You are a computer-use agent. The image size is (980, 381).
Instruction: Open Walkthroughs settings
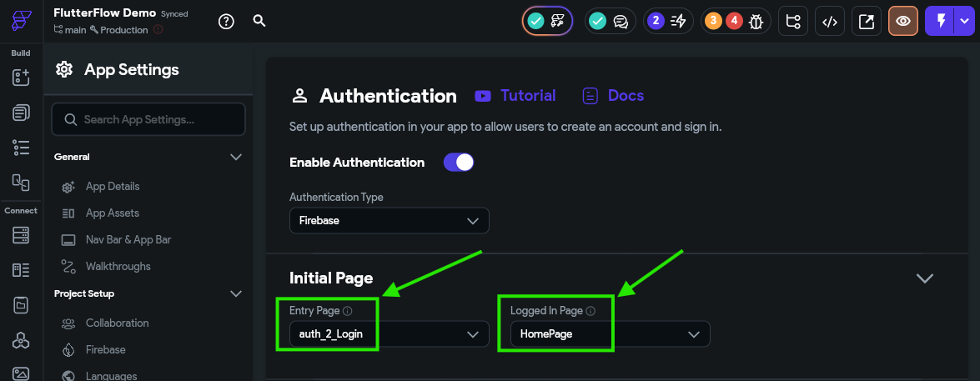(x=118, y=266)
